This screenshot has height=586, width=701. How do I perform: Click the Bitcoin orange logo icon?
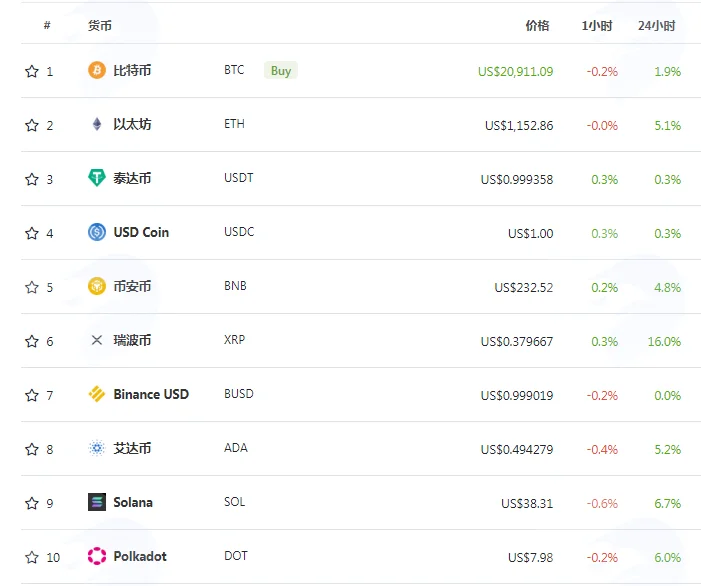(x=97, y=70)
